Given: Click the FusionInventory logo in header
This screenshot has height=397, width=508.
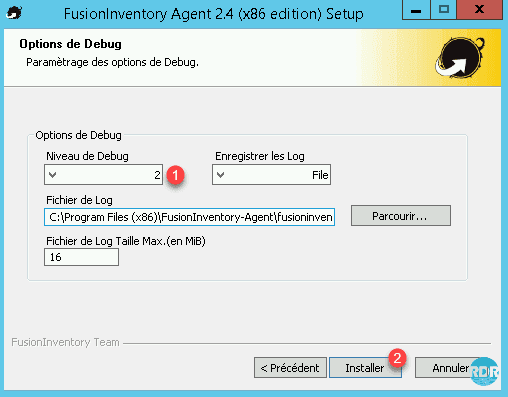Looking at the screenshot, I should click(460, 57).
